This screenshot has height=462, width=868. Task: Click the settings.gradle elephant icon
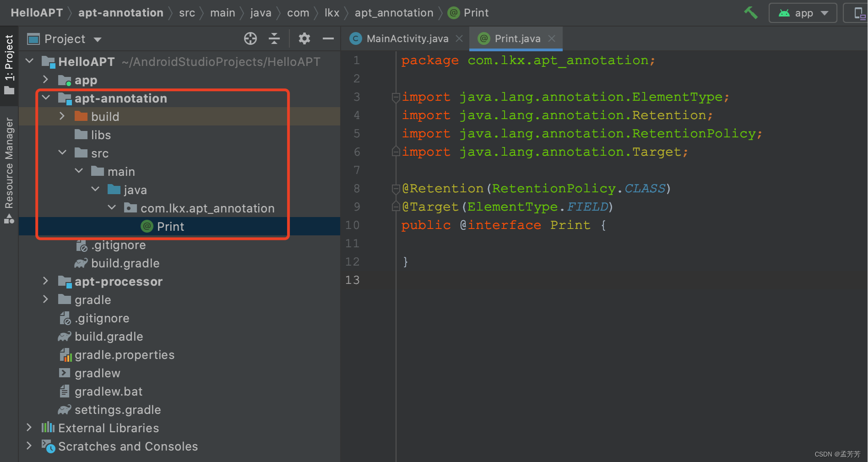pyautogui.click(x=65, y=409)
